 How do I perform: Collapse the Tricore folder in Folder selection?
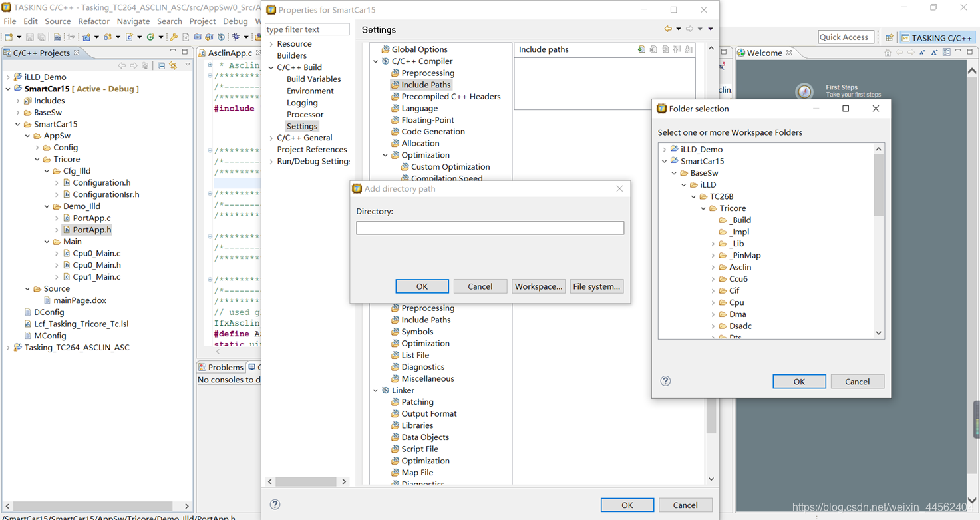[703, 208]
